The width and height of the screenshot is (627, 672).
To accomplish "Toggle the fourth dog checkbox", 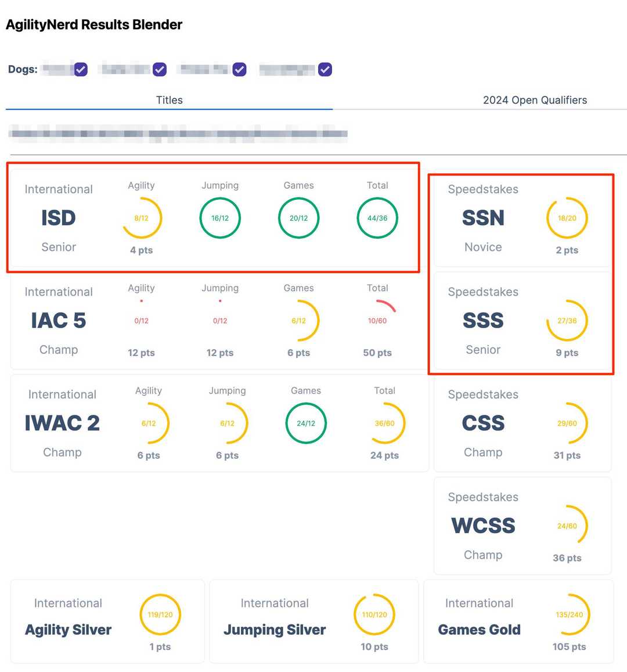I will click(x=325, y=70).
